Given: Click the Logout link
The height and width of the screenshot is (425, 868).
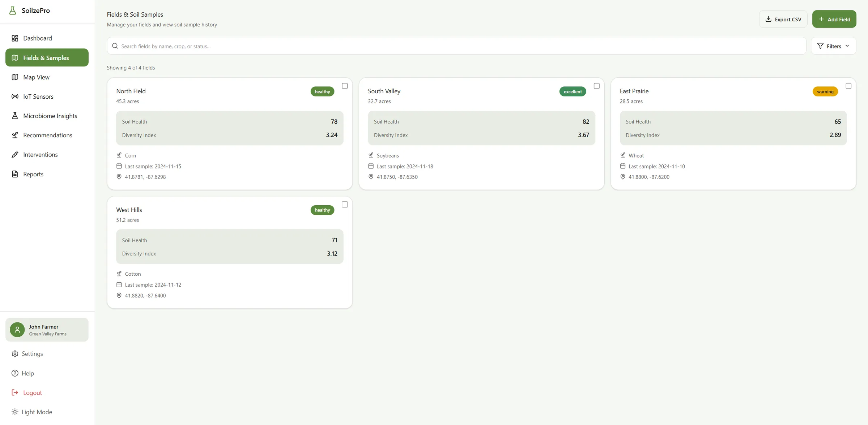Looking at the screenshot, I should [x=47, y=392].
